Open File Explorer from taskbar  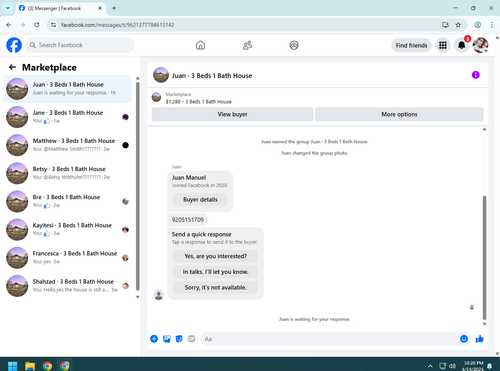pyautogui.click(x=30, y=366)
